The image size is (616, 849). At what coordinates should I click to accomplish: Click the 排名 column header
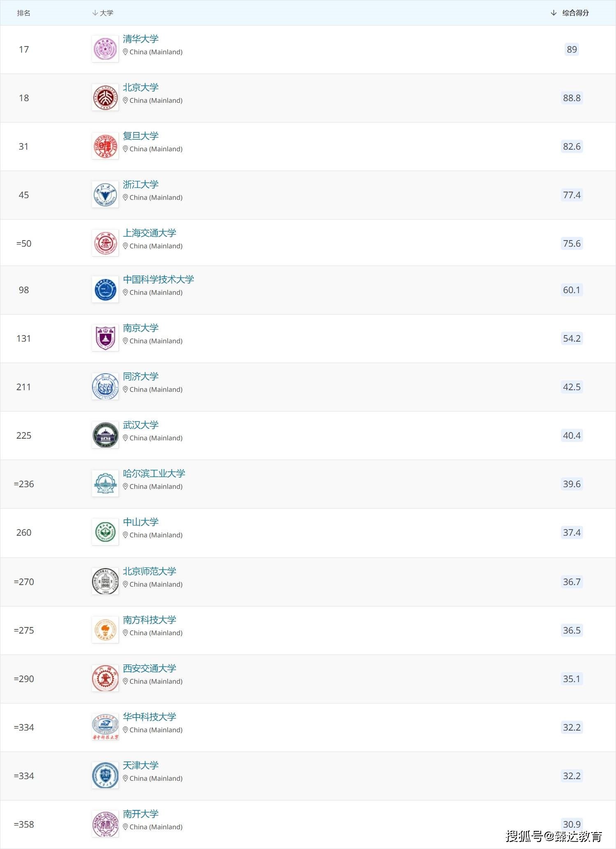tap(24, 13)
